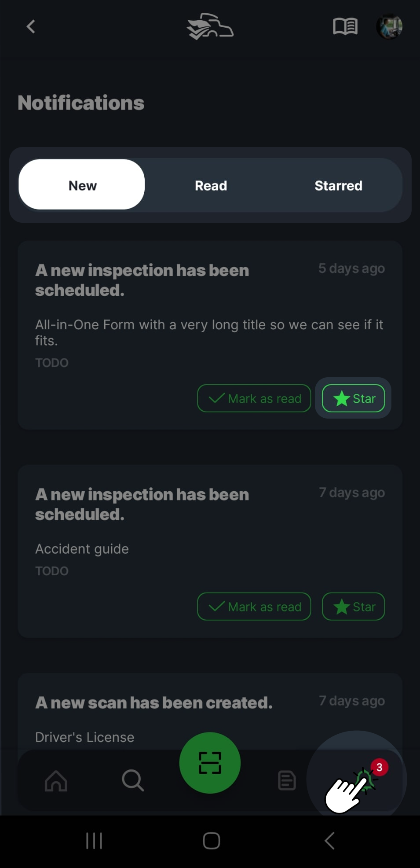
Task: Mark the 5 days ago notification as read
Action: pyautogui.click(x=254, y=398)
